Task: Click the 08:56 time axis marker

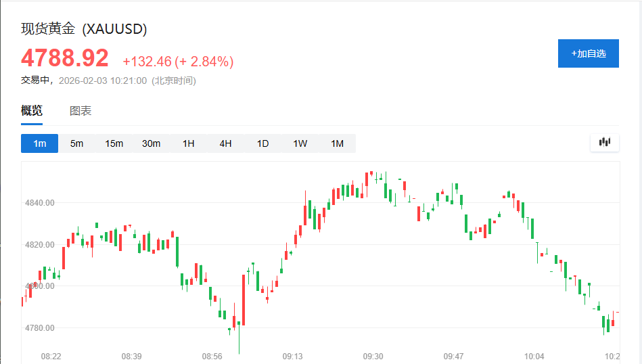Action: 212,356
